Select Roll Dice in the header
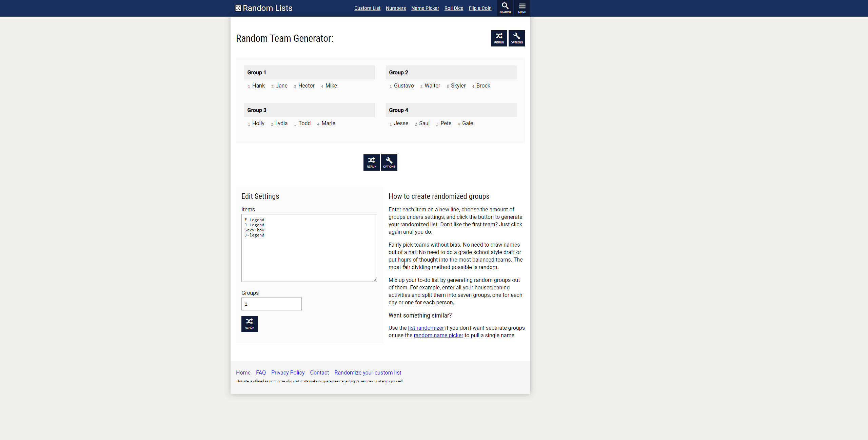868x440 pixels. coord(454,8)
